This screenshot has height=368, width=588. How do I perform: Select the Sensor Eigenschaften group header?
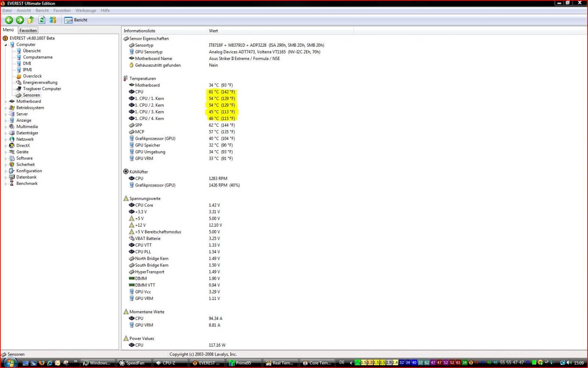[x=146, y=39]
